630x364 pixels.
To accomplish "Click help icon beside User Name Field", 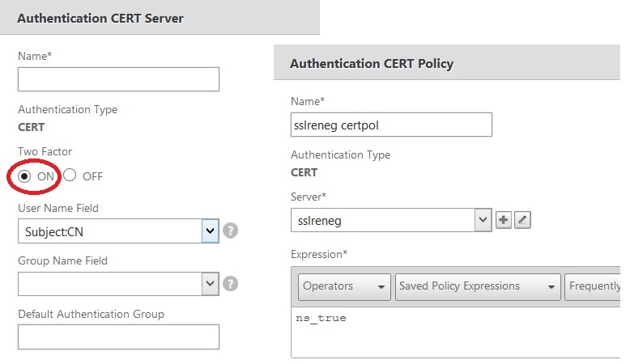I will click(231, 231).
